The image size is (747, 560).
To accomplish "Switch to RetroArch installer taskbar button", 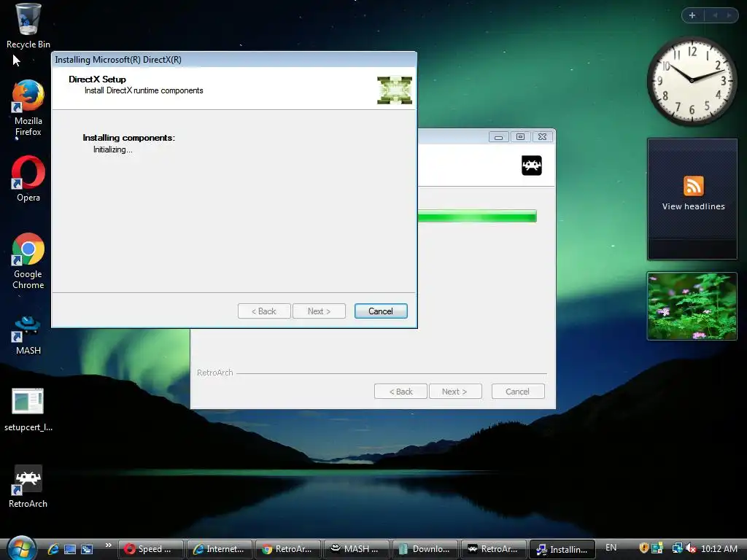I will click(x=494, y=549).
